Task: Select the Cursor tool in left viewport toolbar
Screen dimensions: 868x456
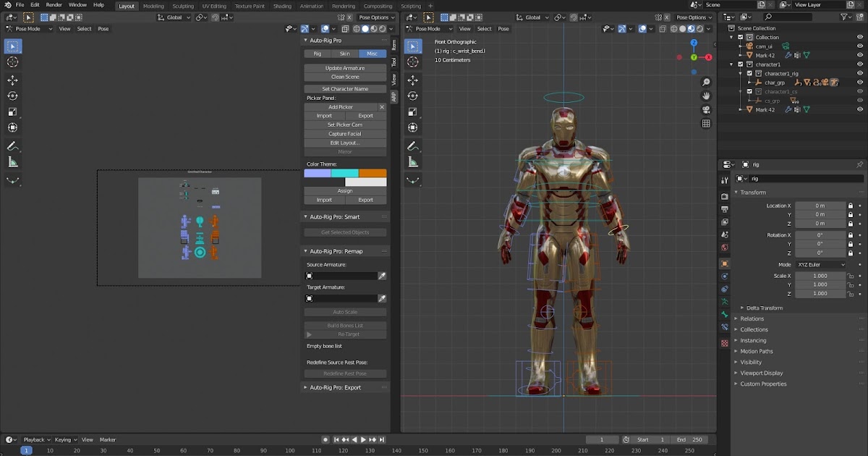Action: pyautogui.click(x=12, y=62)
